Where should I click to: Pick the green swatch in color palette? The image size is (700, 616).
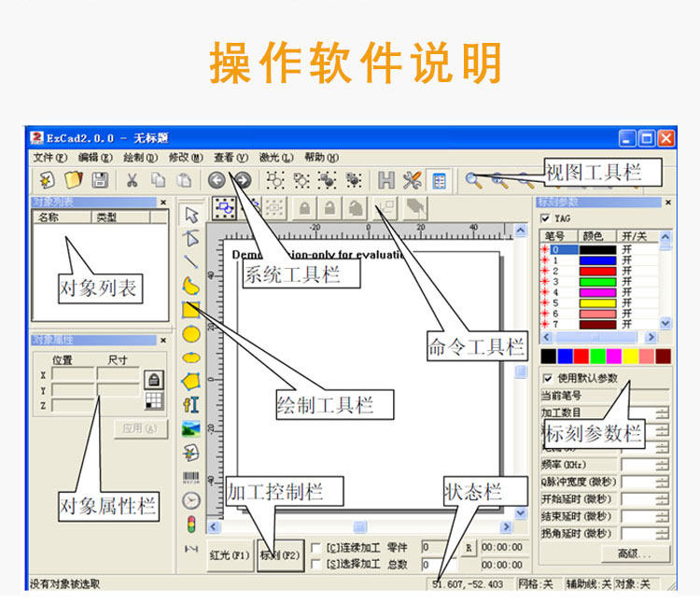pos(597,357)
